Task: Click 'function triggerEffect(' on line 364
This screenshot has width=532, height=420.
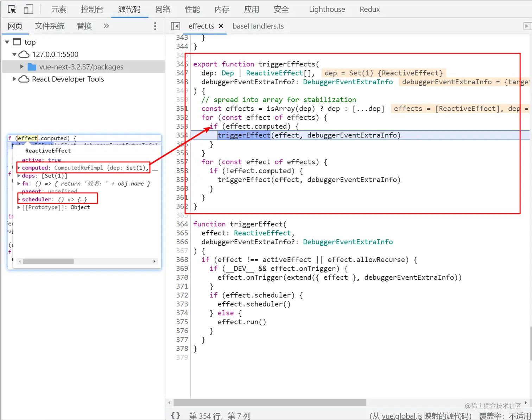Action: pyautogui.click(x=240, y=224)
